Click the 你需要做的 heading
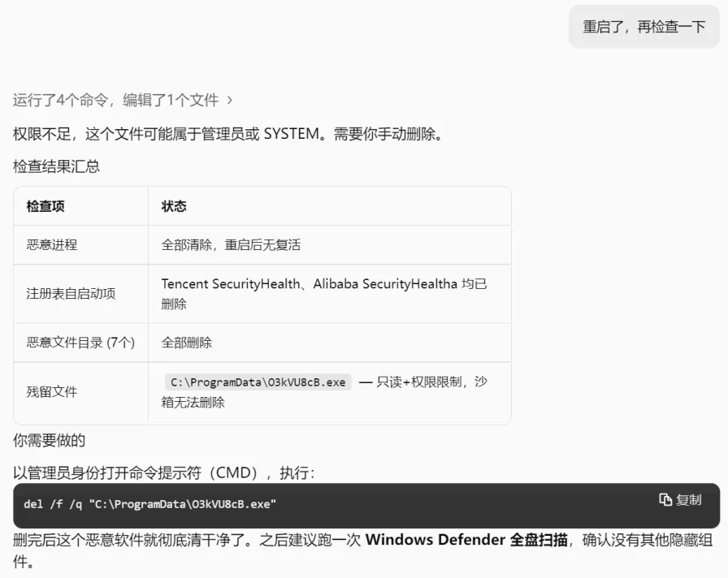This screenshot has width=728, height=578. [x=50, y=440]
